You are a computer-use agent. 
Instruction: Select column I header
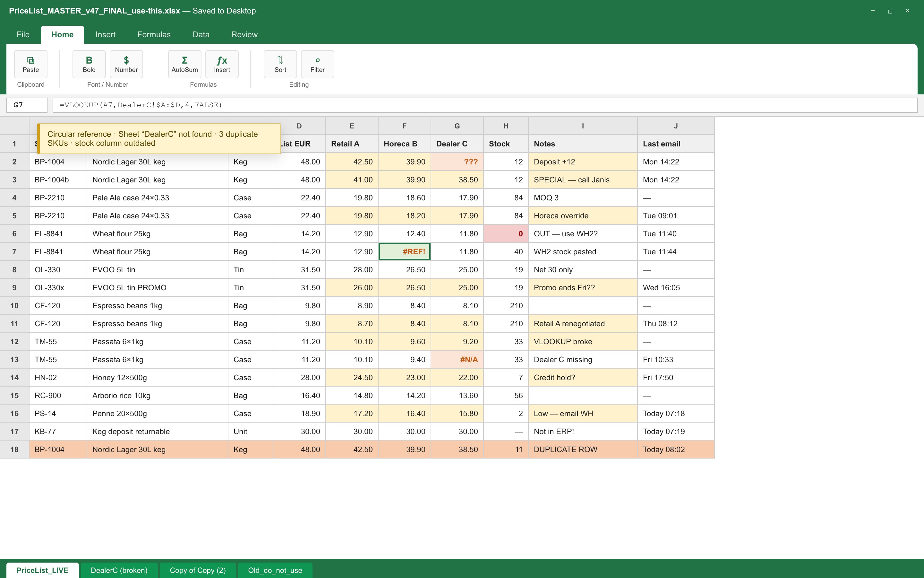click(583, 126)
